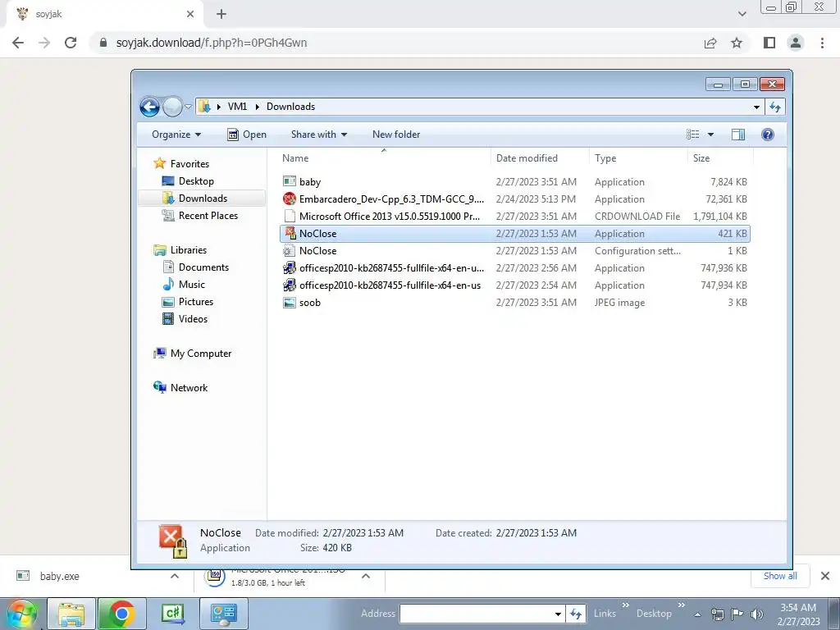Open the Share with menu
The height and width of the screenshot is (630, 840).
click(319, 135)
